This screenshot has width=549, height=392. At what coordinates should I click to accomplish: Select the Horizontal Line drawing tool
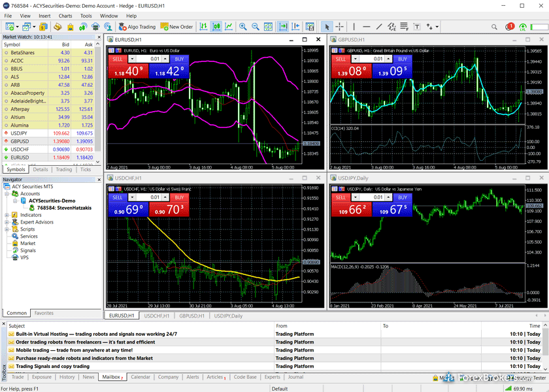pos(367,27)
